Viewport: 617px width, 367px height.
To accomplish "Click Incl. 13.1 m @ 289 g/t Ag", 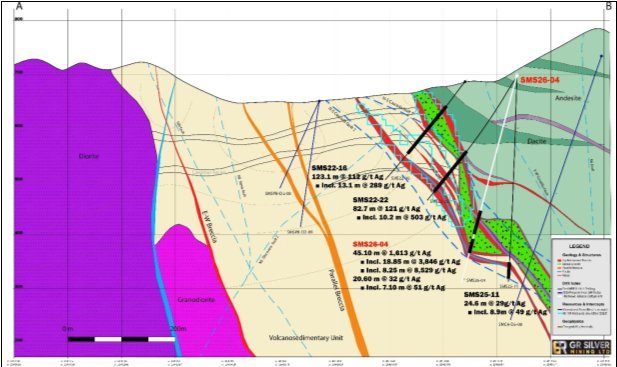I will point(360,185).
